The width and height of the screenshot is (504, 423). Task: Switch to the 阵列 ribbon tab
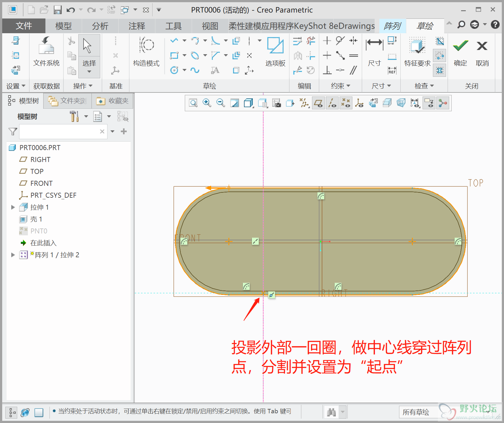[392, 26]
